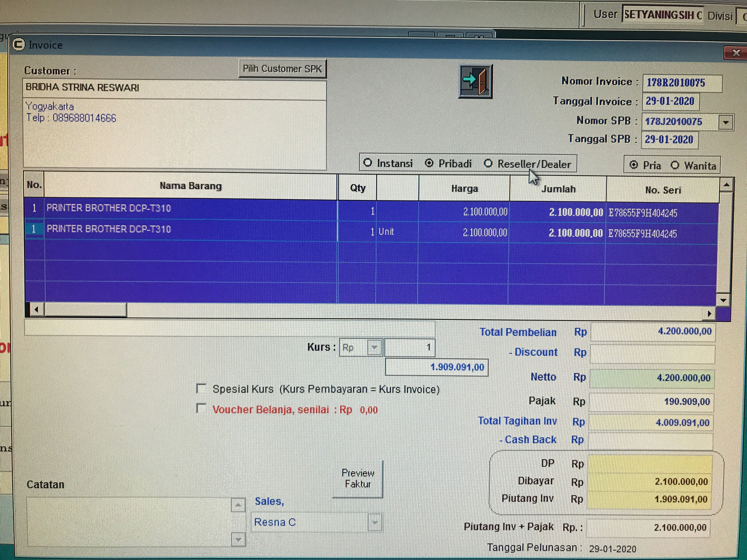Open the Nomor SPB dropdown
The width and height of the screenshot is (747, 560).
tap(726, 122)
